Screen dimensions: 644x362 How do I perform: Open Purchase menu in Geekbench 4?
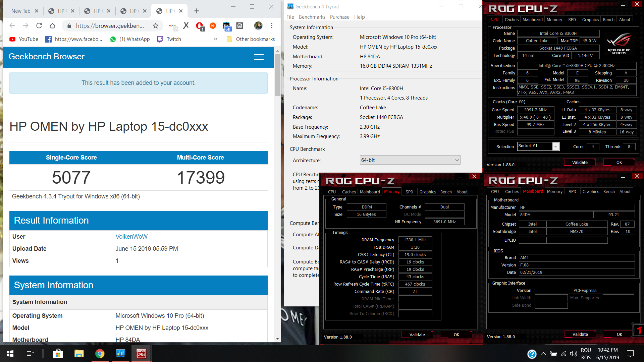coord(339,17)
